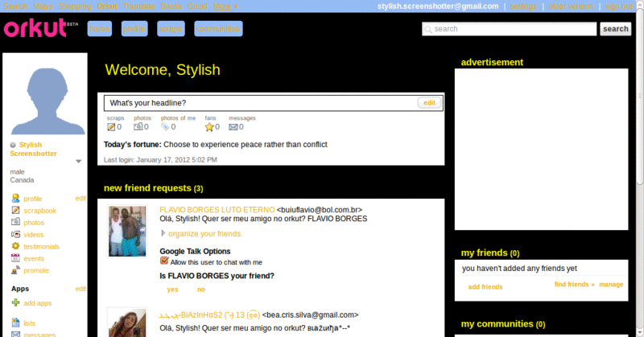Click the messages envelope icon in sidebar
This screenshot has height=337, width=644.
point(15,334)
